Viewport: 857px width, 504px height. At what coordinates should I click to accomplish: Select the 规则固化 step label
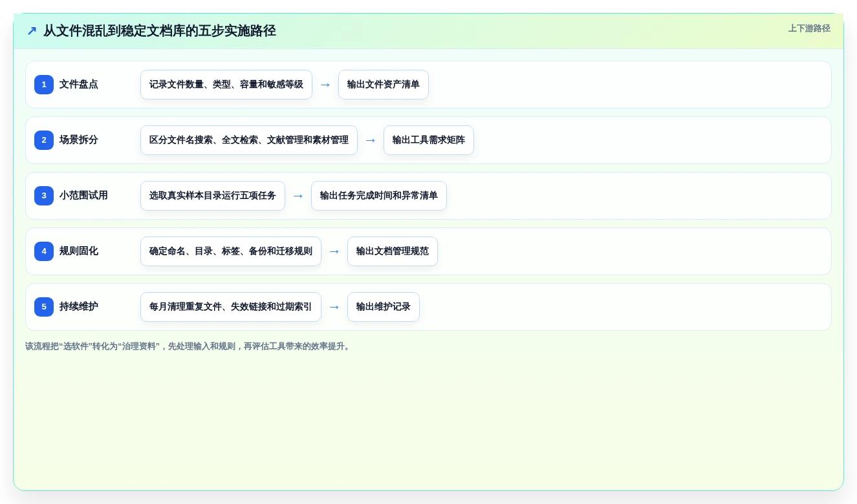(79, 251)
